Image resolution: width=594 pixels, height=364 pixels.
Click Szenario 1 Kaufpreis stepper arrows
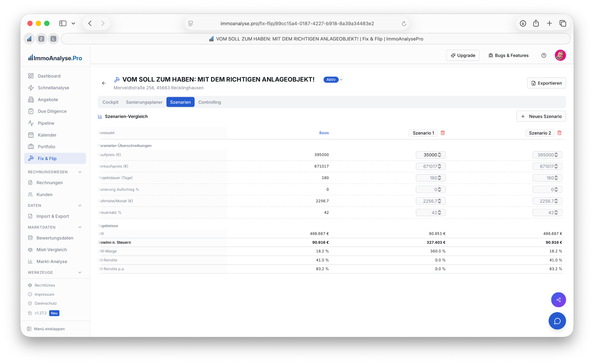tap(439, 155)
